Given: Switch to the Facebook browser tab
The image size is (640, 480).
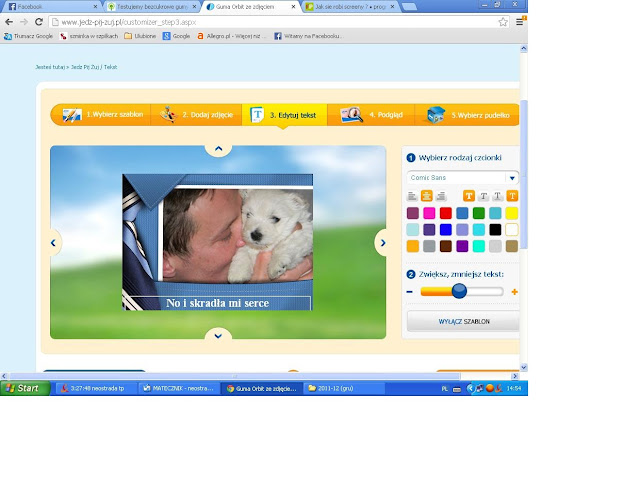Looking at the screenshot, I should click(x=52, y=7).
